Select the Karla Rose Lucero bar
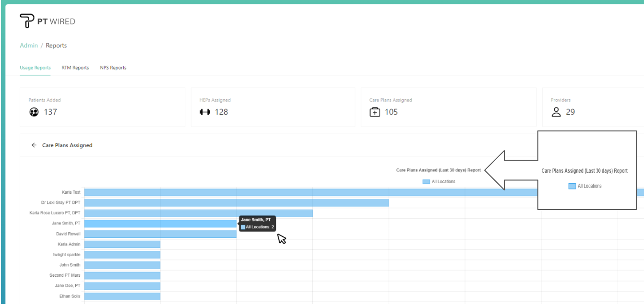The image size is (644, 306). (198, 213)
